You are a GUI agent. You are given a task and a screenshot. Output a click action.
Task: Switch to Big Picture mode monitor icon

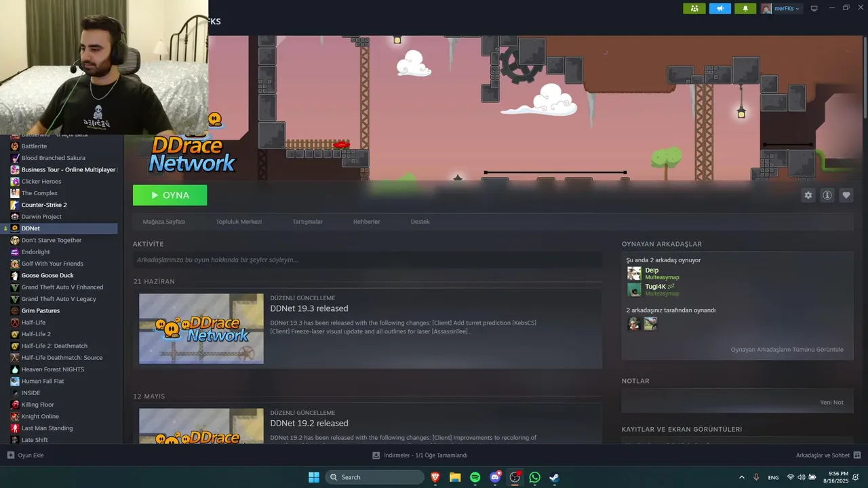coord(814,8)
